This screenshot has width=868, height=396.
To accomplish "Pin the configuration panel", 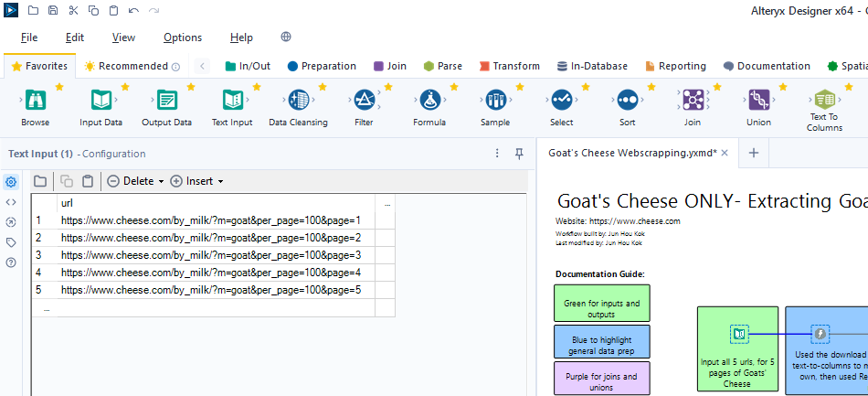I will (519, 154).
